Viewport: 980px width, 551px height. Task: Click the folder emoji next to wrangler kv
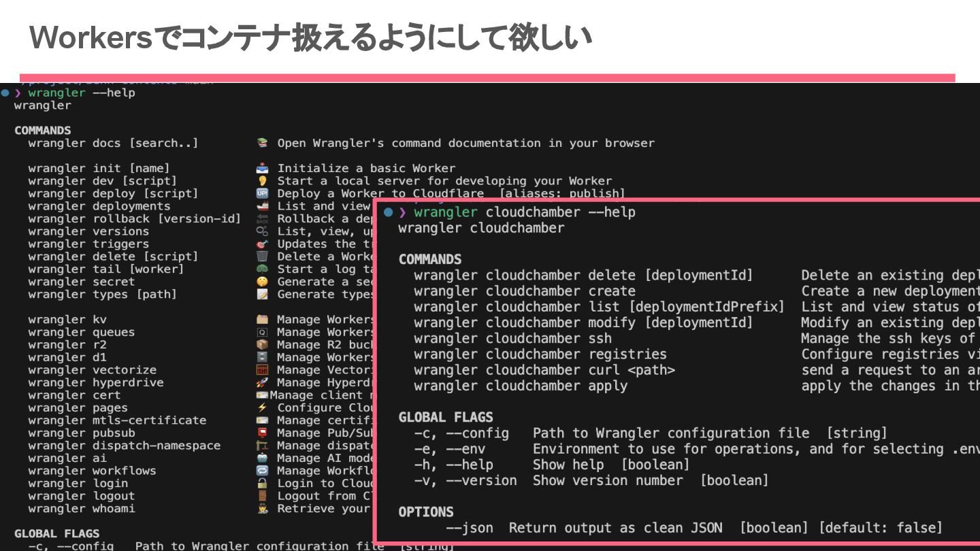pyautogui.click(x=262, y=320)
